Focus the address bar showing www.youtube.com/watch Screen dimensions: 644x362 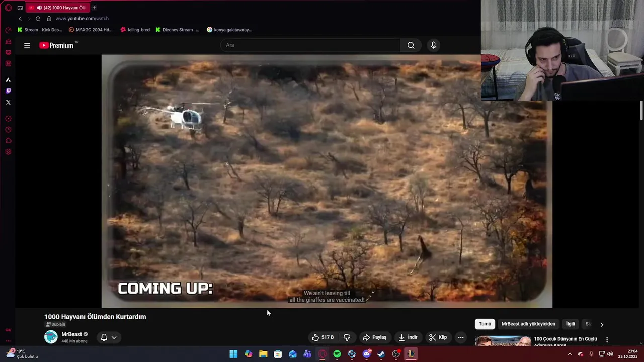pos(82,19)
